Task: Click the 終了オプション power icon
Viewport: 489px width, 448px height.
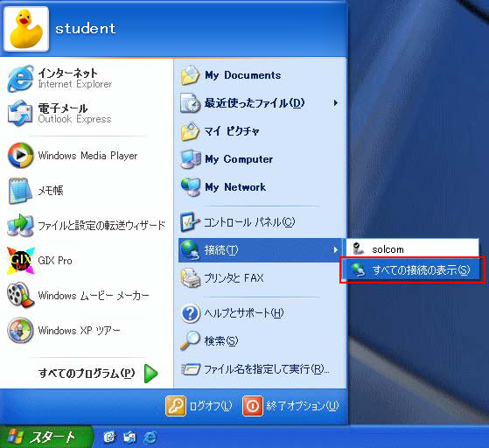Action: click(253, 406)
